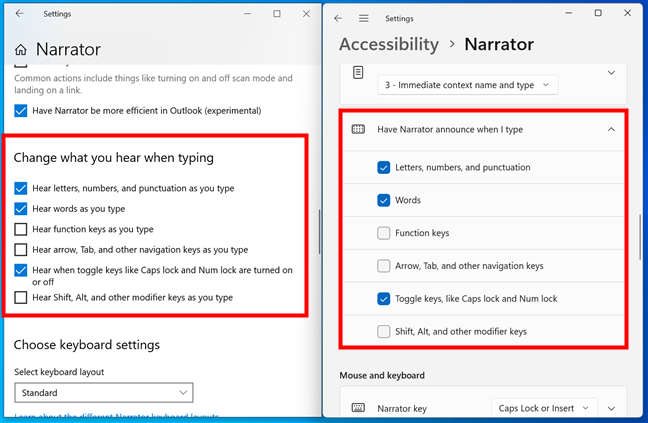Click the Mouse and keyboard section label
The width and height of the screenshot is (648, 423).
[x=382, y=375]
